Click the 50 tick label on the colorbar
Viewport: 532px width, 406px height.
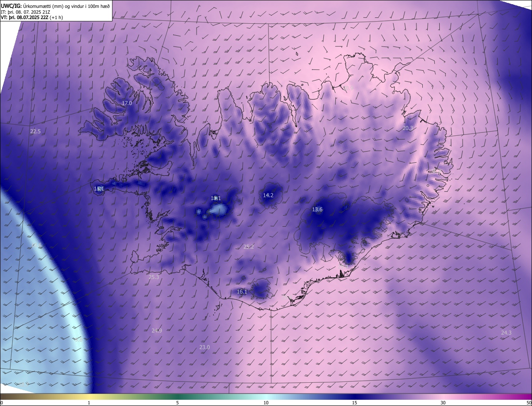click(529, 403)
